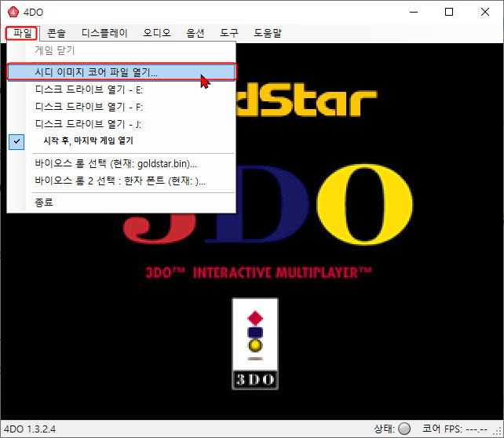Click the 상태 status indicator circle
Viewport: 504px width, 438px height.
[404, 429]
